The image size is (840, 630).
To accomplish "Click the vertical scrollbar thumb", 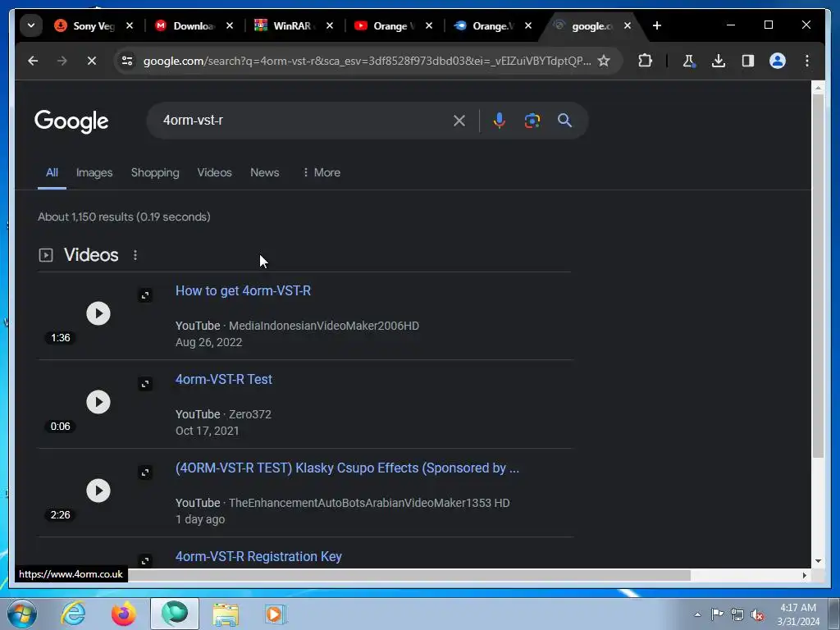I will [818, 276].
